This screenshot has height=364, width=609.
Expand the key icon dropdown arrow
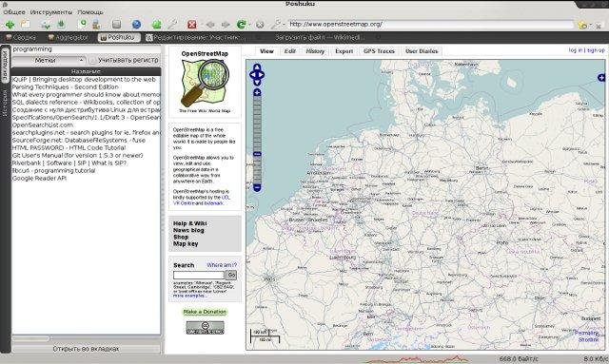coord(285,25)
